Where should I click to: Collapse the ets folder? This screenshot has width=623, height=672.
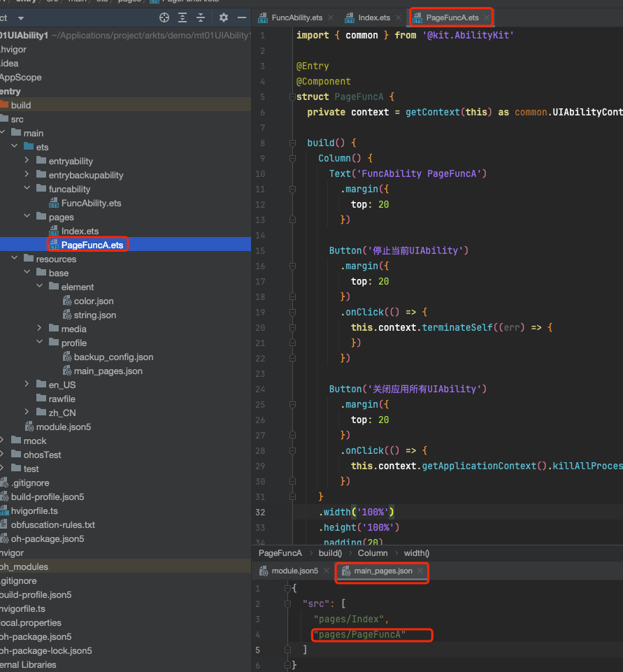pos(15,147)
